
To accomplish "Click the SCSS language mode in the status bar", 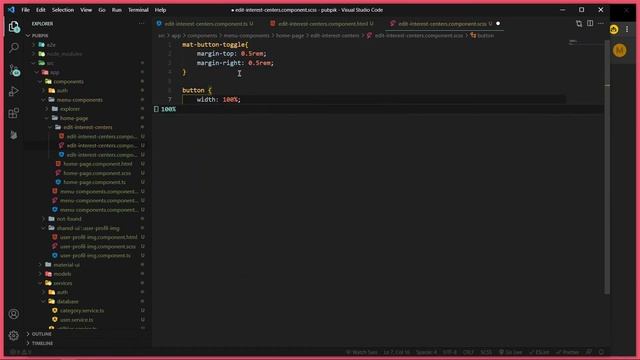I will (486, 352).
